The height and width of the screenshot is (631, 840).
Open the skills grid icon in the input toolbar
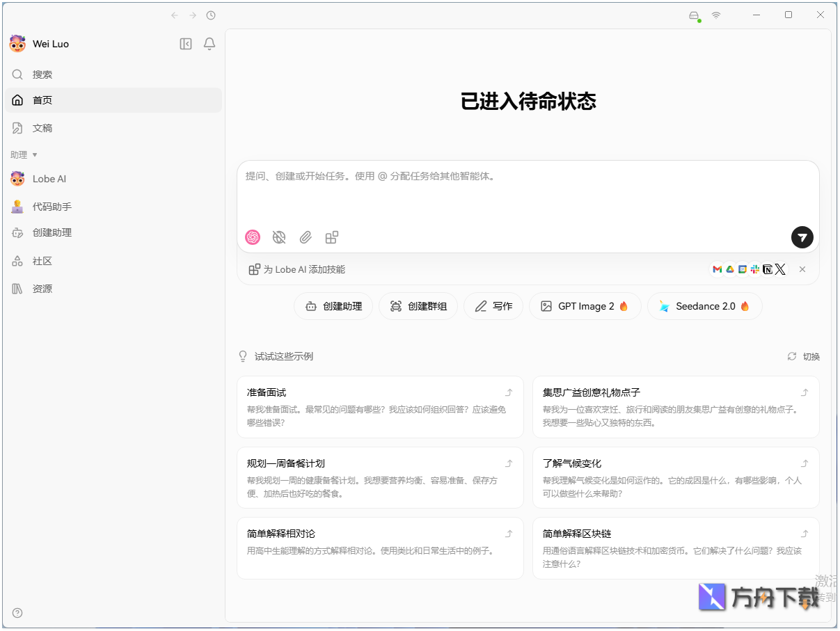[331, 237]
